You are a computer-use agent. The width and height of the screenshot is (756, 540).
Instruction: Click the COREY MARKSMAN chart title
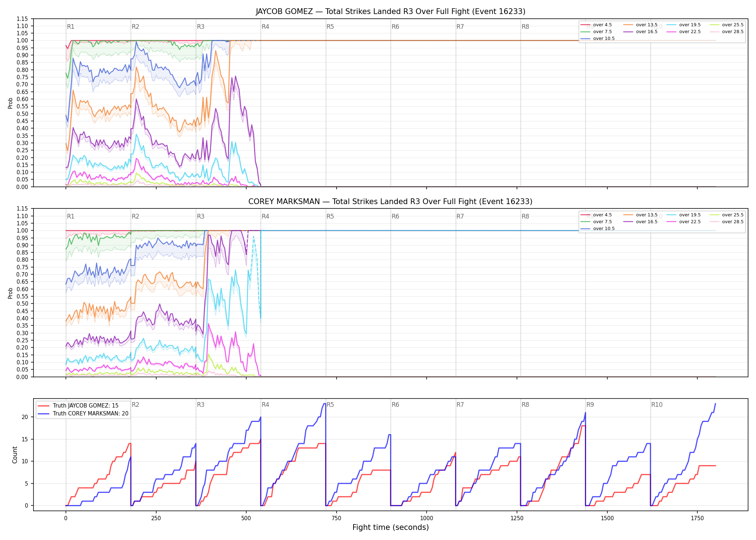(x=390, y=202)
